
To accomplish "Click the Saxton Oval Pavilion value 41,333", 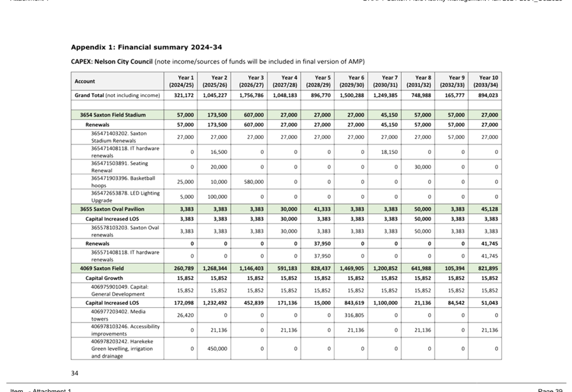I will [322, 209].
